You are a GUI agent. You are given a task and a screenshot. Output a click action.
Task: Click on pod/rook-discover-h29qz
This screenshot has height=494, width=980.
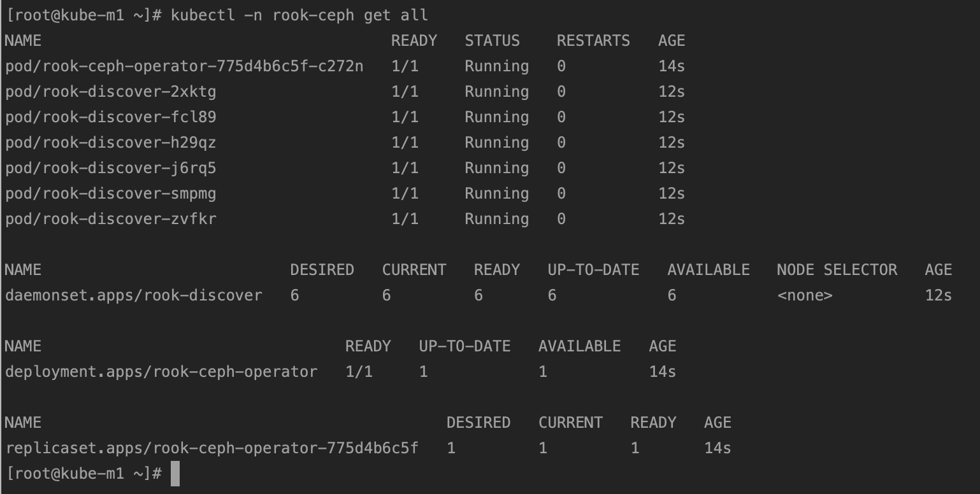[x=111, y=143]
